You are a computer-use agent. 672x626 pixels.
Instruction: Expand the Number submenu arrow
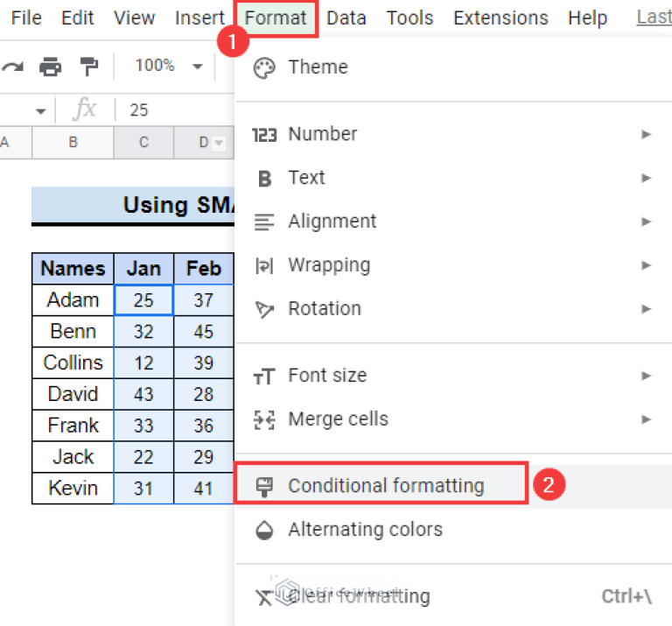(x=646, y=134)
